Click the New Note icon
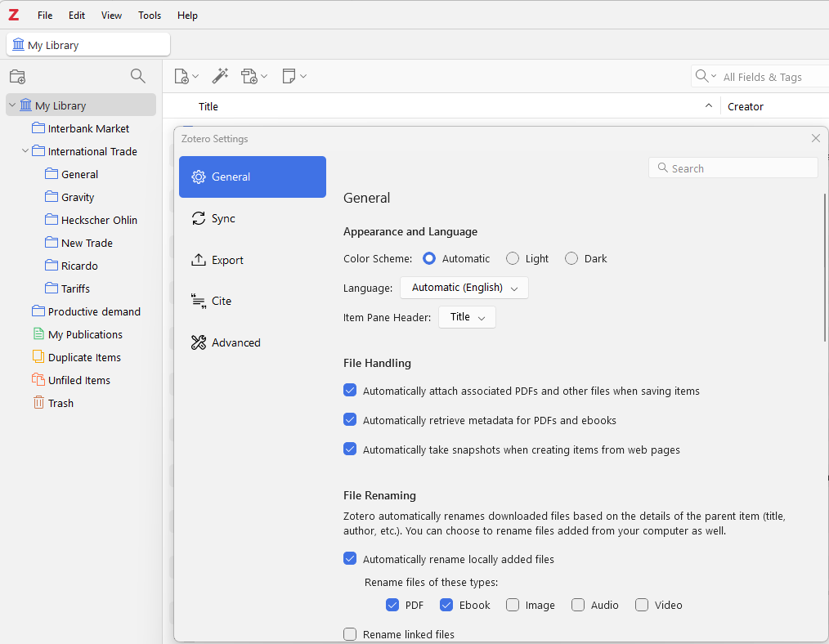Viewport: 829px width, 644px height. (289, 76)
